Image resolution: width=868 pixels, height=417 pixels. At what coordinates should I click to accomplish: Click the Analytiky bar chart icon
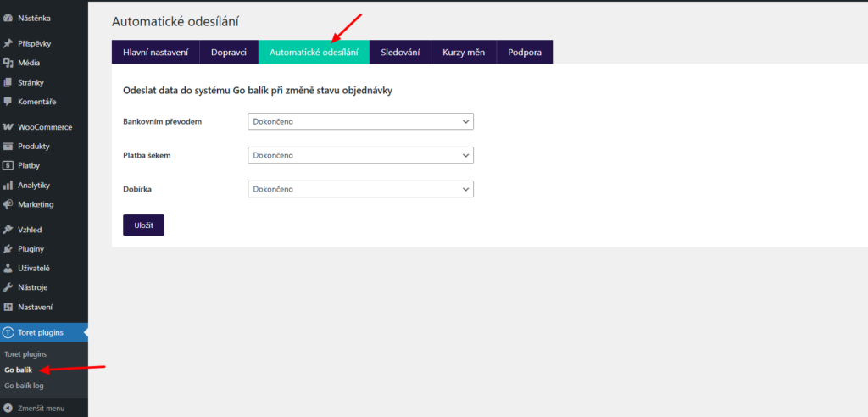point(8,185)
